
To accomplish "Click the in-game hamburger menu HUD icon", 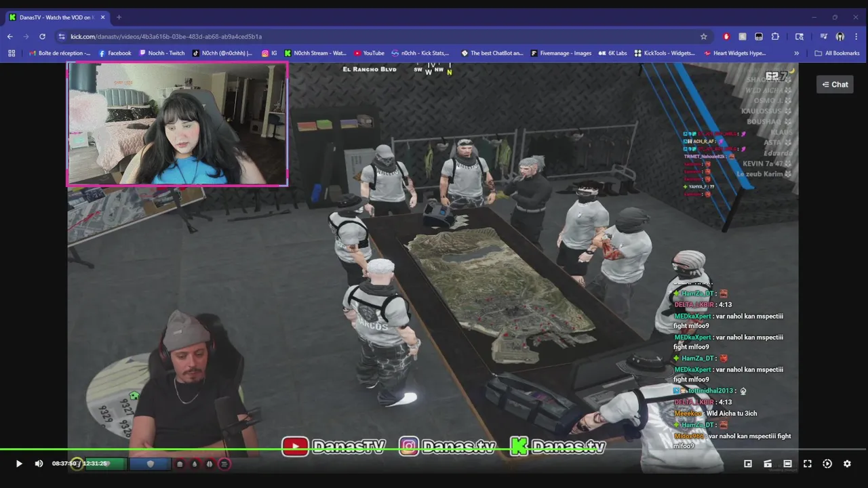I will (224, 464).
